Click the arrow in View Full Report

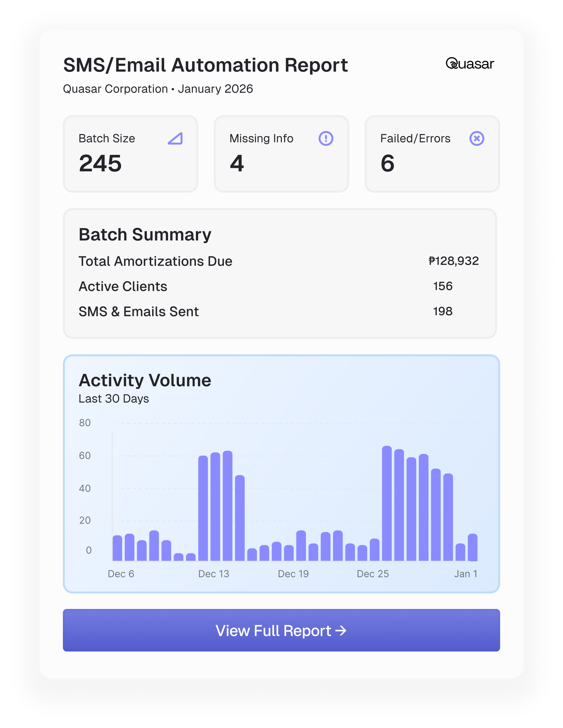click(x=341, y=631)
